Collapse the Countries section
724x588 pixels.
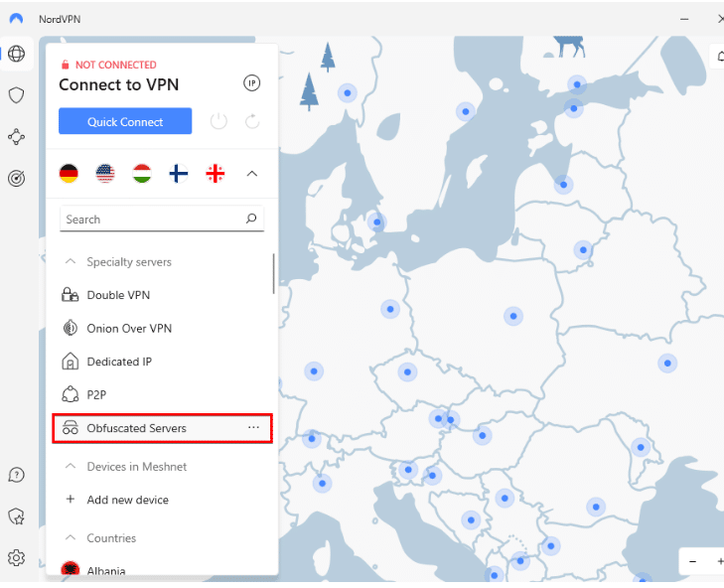pos(71,538)
